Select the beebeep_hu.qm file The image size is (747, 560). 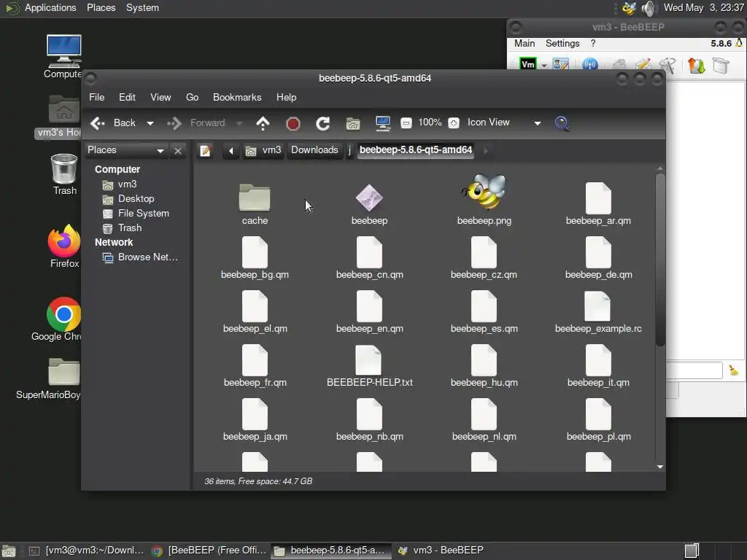484,367
